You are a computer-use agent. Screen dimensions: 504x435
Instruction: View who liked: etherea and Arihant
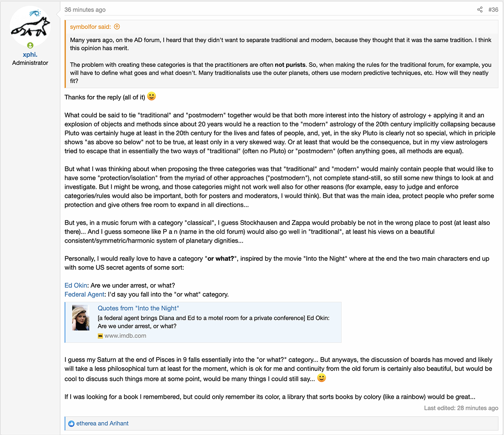click(x=102, y=423)
